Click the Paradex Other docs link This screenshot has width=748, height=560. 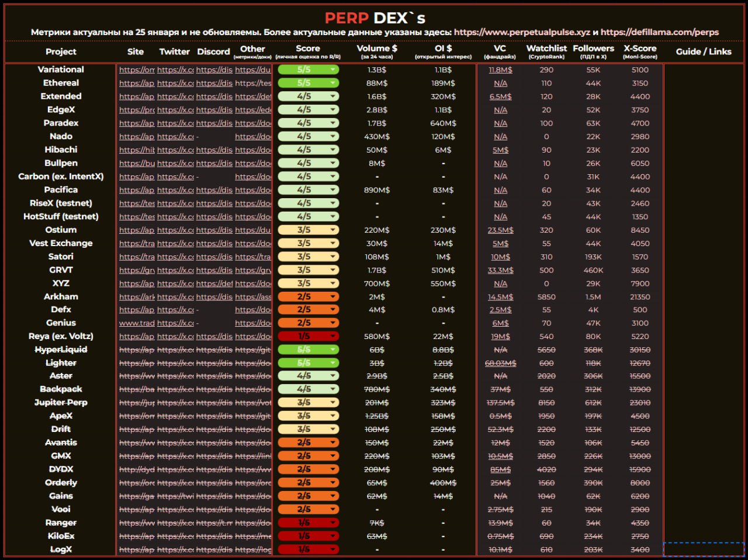(x=253, y=123)
